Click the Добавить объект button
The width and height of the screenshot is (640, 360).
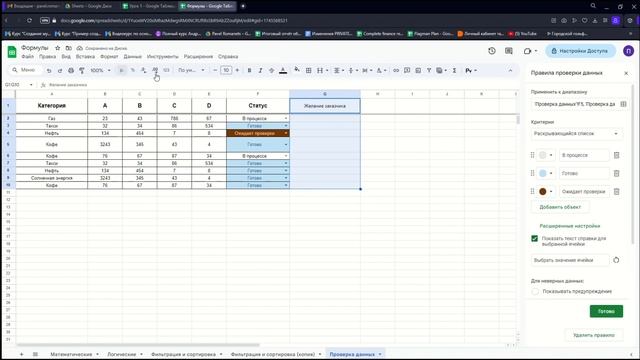click(560, 207)
